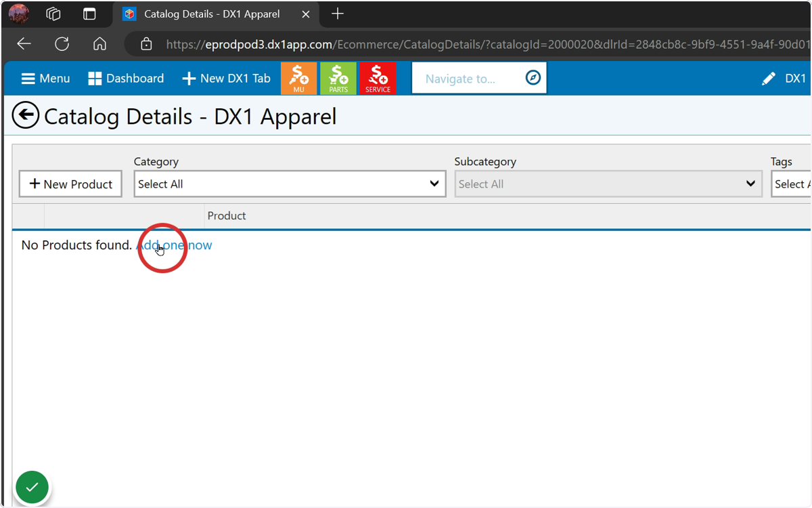The width and height of the screenshot is (812, 508).
Task: Open the DX1 Menu
Action: pyautogui.click(x=45, y=79)
